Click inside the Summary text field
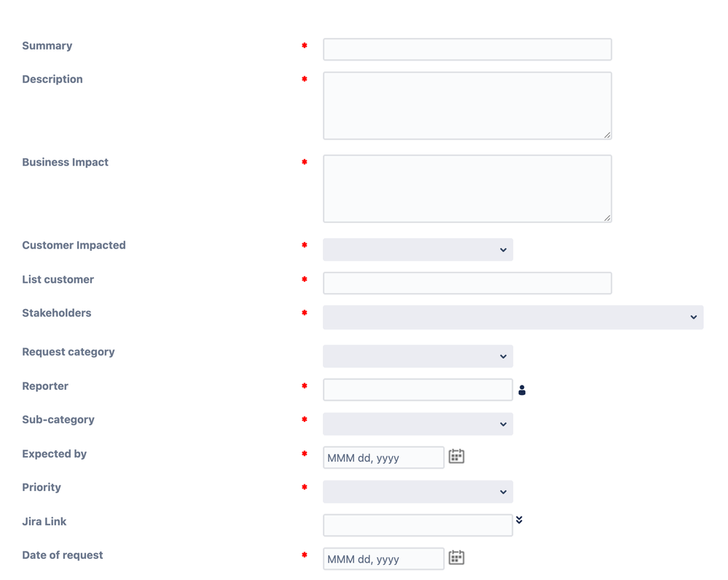The image size is (728, 580). point(466,49)
